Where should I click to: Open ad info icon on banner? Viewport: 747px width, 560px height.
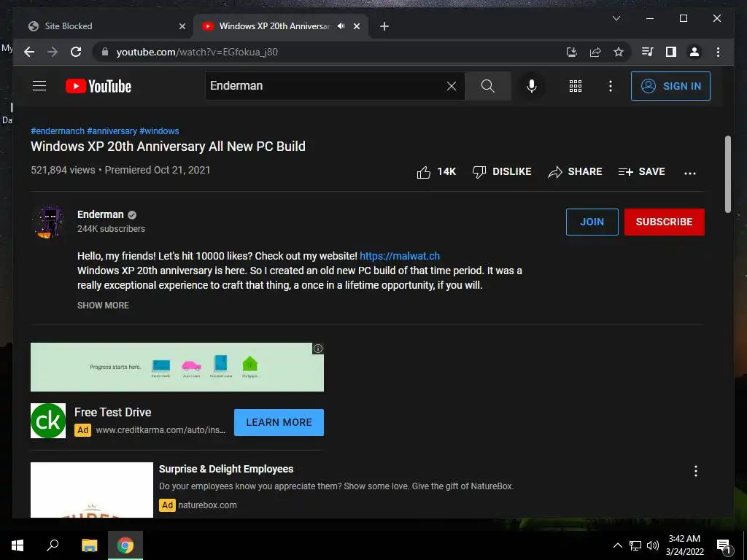(318, 349)
